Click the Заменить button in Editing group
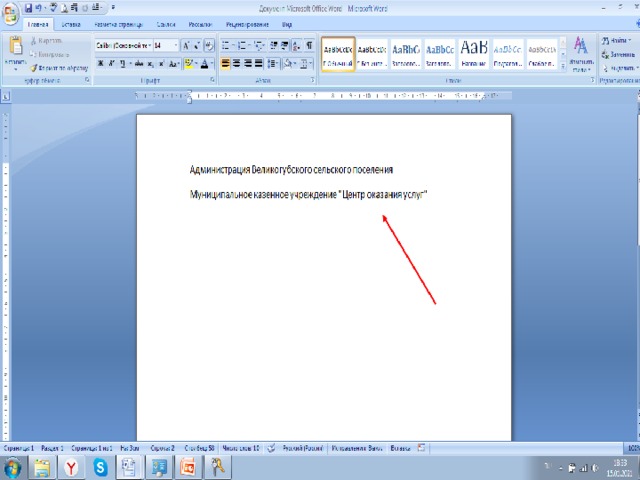The height and width of the screenshot is (480, 640). coord(620,54)
